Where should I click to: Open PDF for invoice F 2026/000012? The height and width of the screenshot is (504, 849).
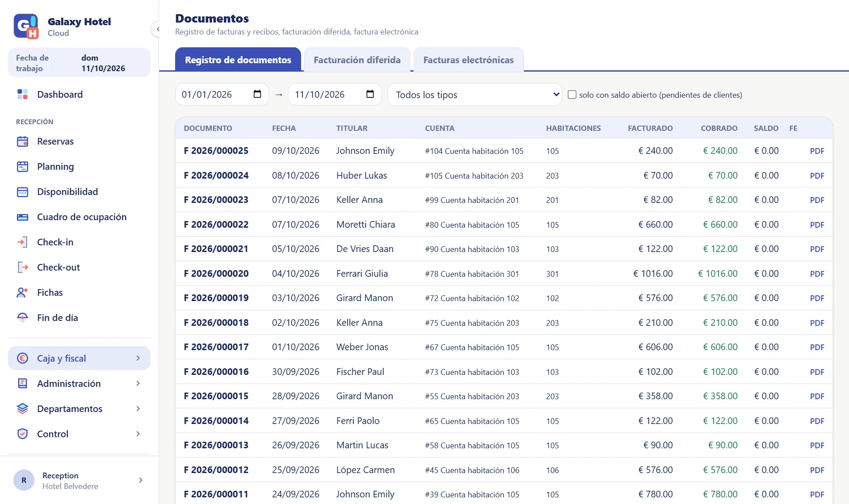[x=817, y=470]
